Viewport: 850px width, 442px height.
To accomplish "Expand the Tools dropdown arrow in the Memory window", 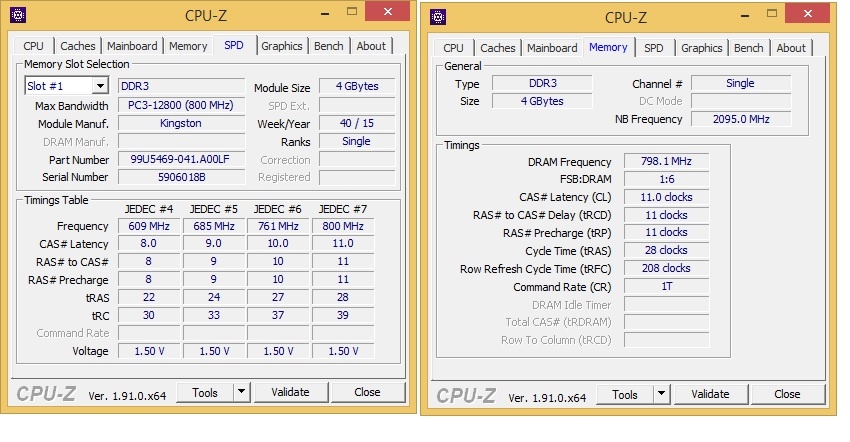I will (661, 395).
